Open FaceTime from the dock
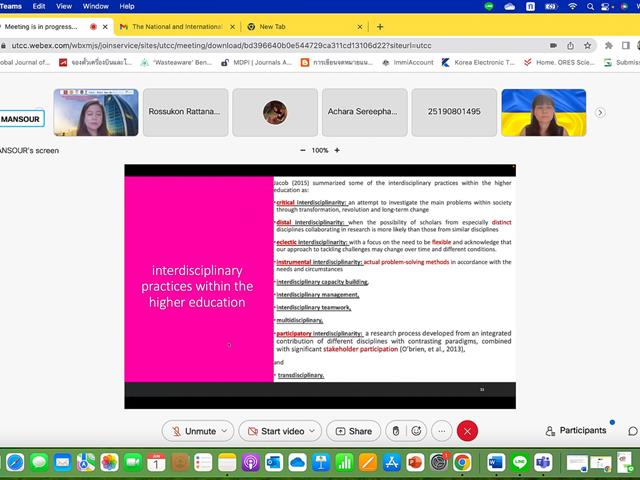Viewport: 640px width, 480px height. point(133,462)
